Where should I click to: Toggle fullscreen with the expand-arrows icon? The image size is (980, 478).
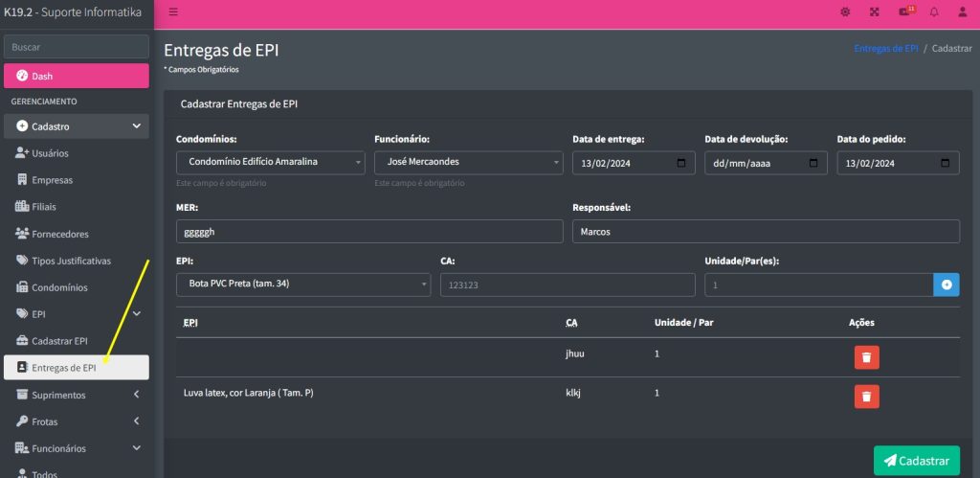pos(874,12)
